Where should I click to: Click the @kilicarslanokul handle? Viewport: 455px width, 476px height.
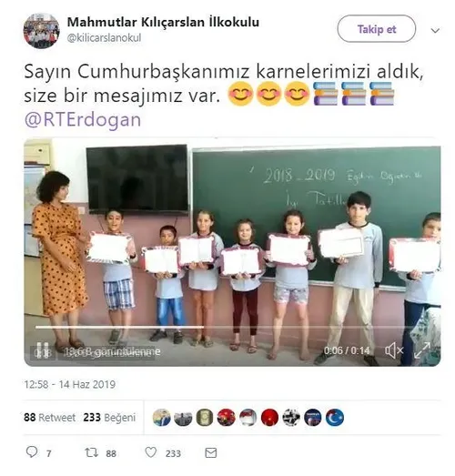pos(104,38)
